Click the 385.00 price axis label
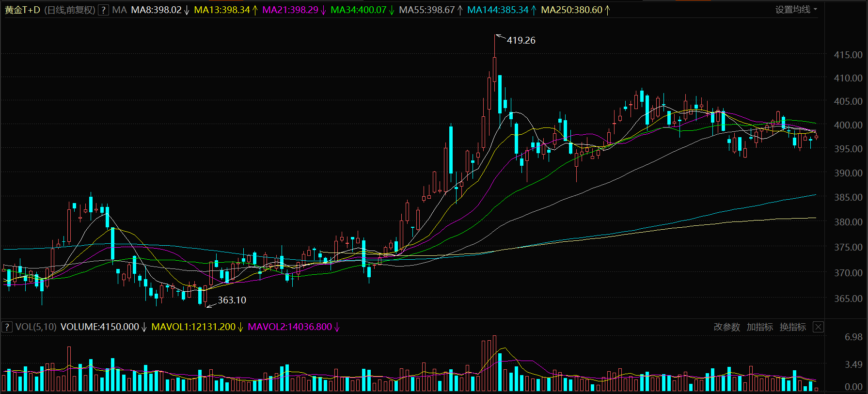This screenshot has height=394, width=868. coord(848,198)
